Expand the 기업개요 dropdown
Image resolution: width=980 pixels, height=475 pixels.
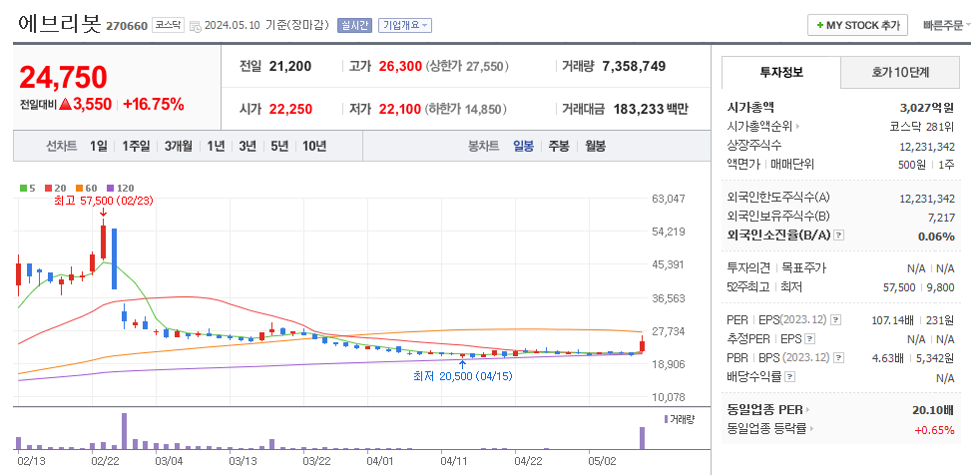[405, 26]
